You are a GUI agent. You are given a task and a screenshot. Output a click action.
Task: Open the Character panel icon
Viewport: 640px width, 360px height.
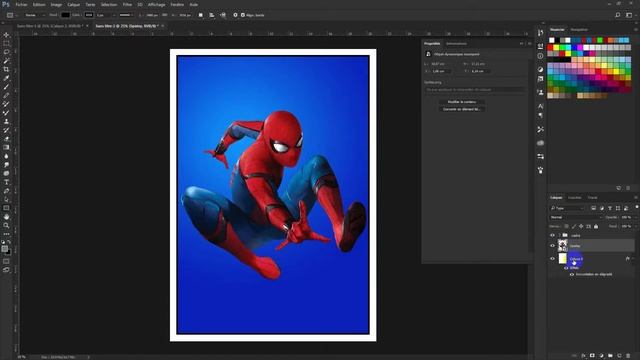coord(540,106)
